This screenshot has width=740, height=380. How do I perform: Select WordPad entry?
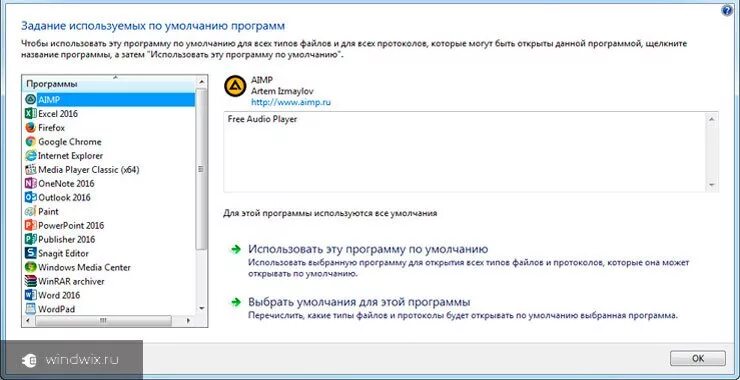click(57, 309)
